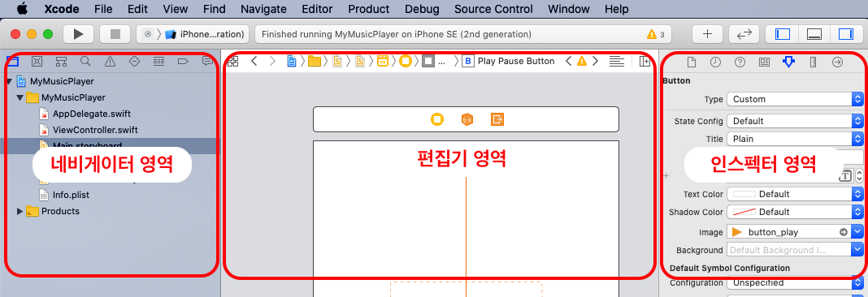The image size is (868, 297).
Task: Jump to next issue arrow in jump bar
Action: click(x=595, y=62)
